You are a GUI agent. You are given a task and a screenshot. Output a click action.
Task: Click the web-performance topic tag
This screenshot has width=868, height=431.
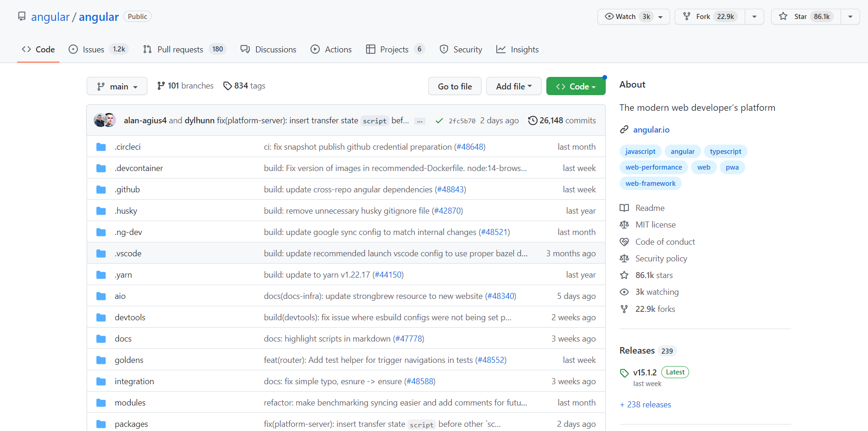(653, 167)
